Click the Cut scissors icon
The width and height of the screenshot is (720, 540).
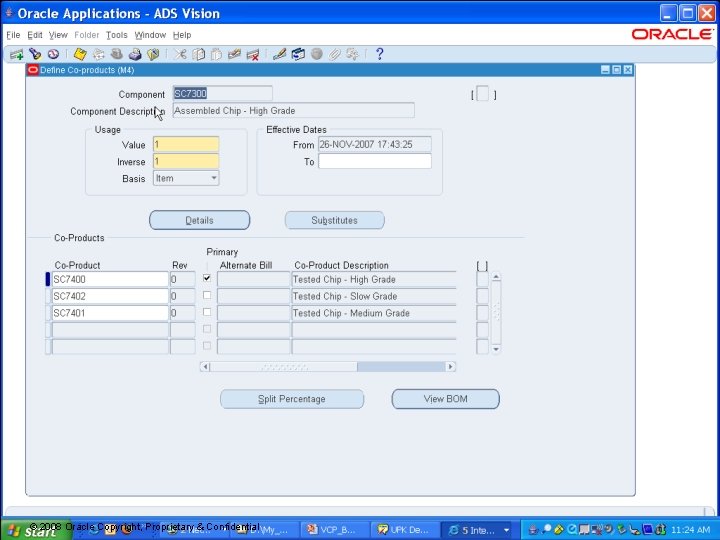coord(180,55)
